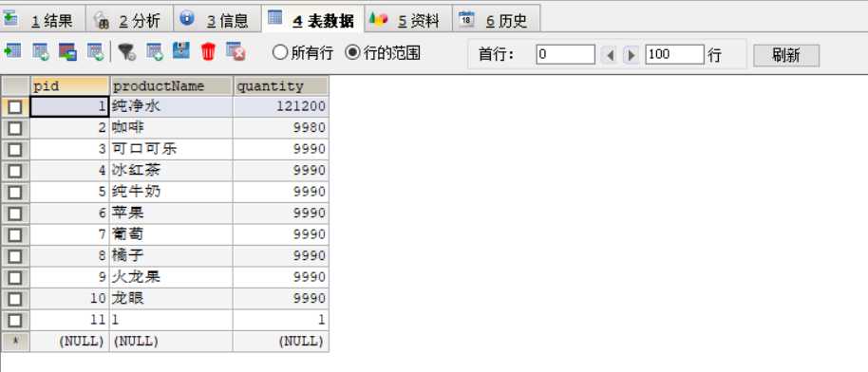This screenshot has width=868, height=372.
Task: Click the row count field showing 100
Action: click(674, 54)
